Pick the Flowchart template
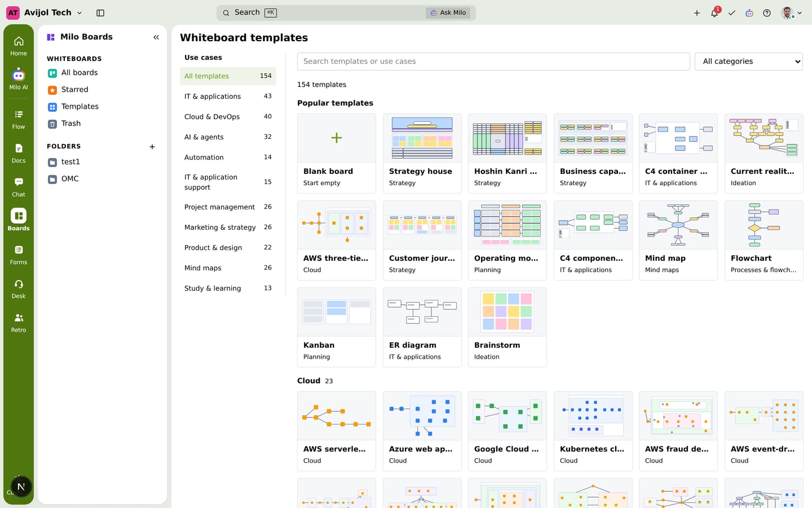The height and width of the screenshot is (508, 812). coord(764,240)
